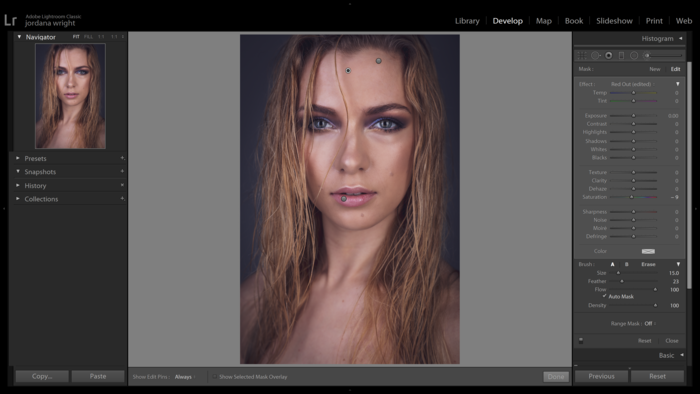Click the Navigator preview thumbnail
This screenshot has width=700, height=394.
point(71,95)
